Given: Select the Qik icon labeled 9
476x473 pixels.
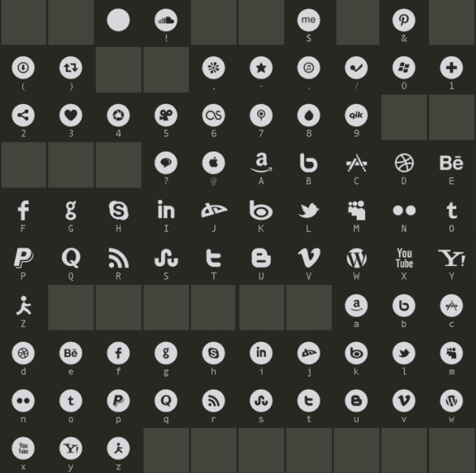Looking at the screenshot, I should click(356, 115).
